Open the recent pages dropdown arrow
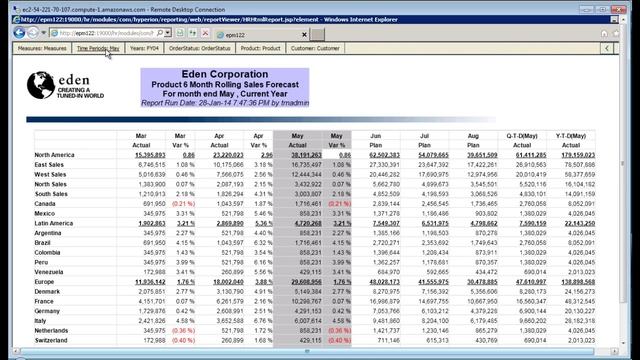 coord(44,33)
